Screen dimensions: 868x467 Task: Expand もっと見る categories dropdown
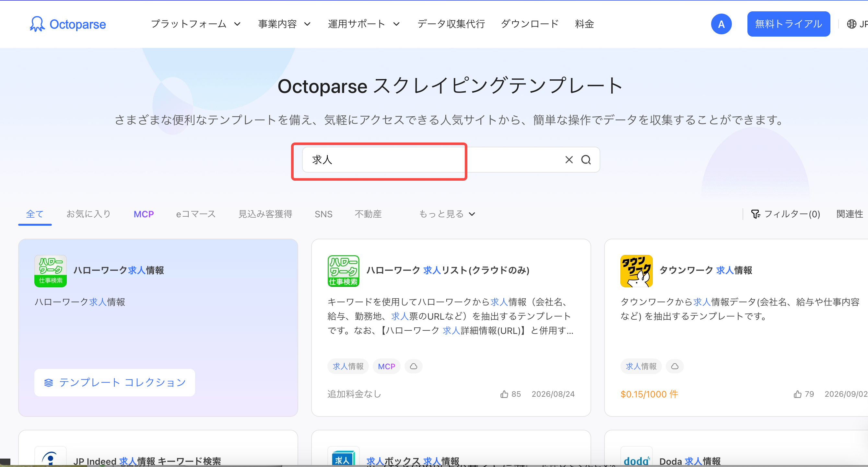click(447, 214)
